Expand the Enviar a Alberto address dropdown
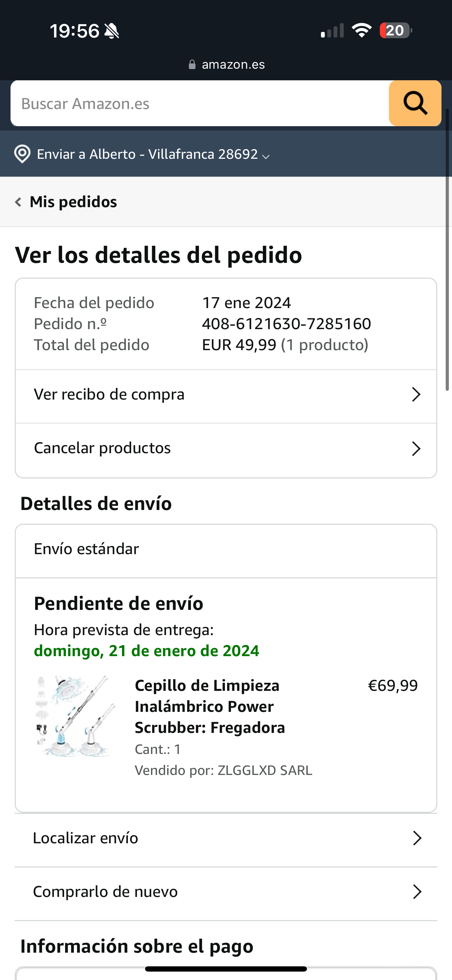Image resolution: width=452 pixels, height=980 pixels. click(x=266, y=156)
